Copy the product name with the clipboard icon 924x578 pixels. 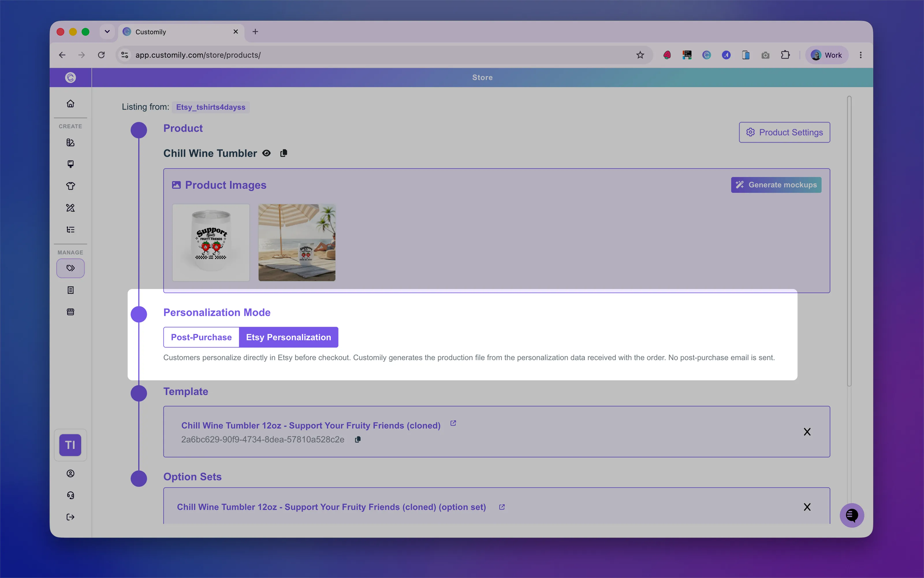point(283,153)
